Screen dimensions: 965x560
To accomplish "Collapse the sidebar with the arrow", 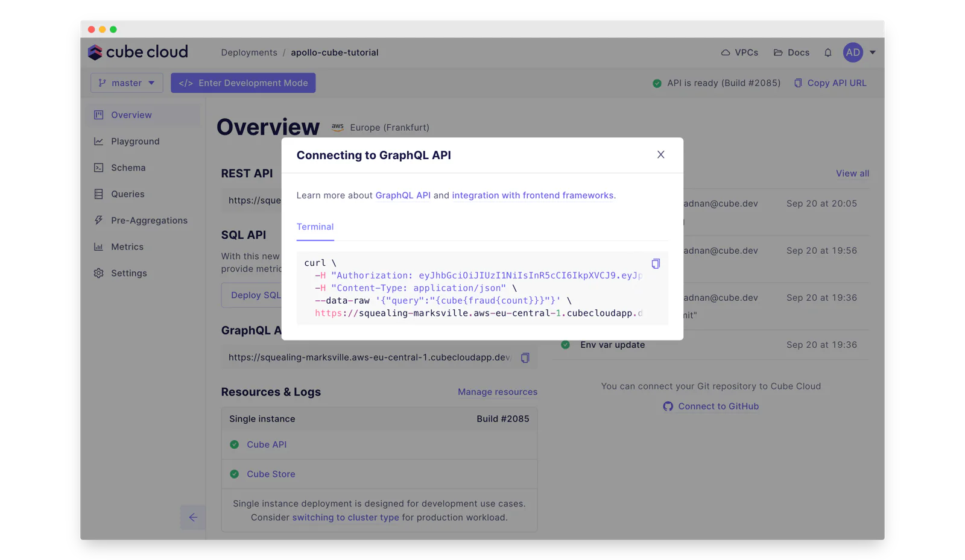I will pyautogui.click(x=193, y=517).
